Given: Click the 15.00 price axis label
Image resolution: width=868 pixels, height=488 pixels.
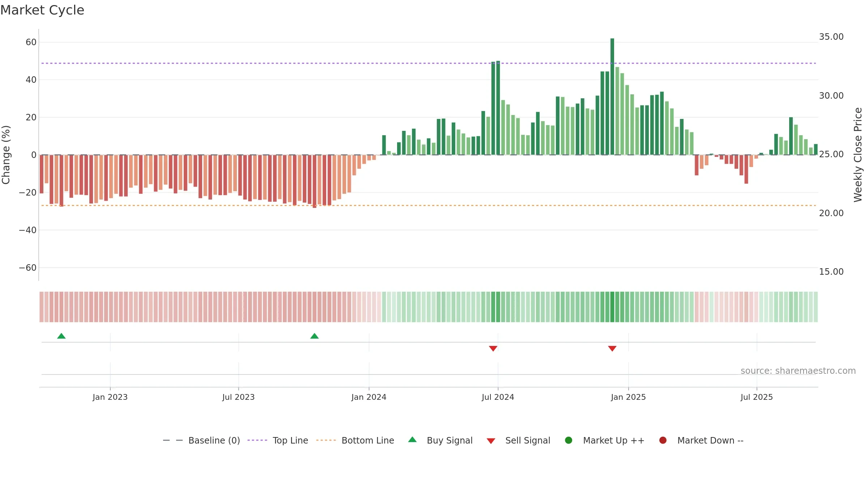Looking at the screenshot, I should point(831,272).
